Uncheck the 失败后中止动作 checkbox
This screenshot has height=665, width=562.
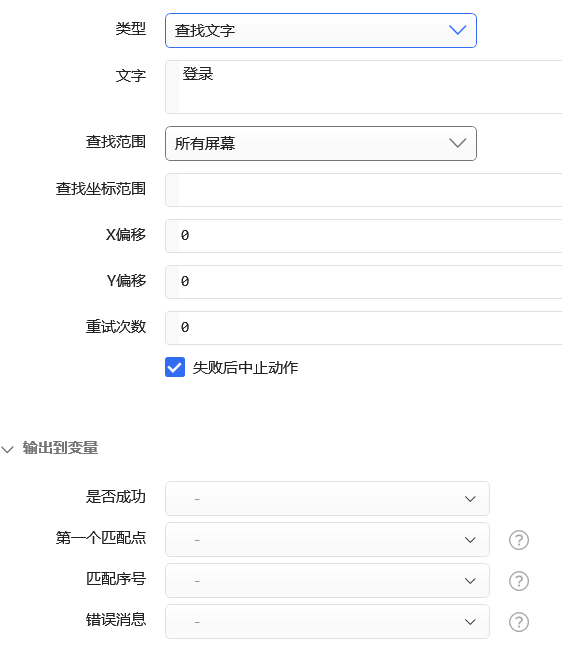pos(175,367)
